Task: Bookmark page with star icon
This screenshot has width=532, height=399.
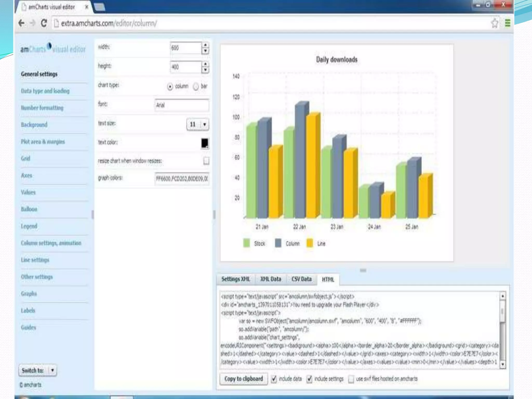Action: point(495,23)
